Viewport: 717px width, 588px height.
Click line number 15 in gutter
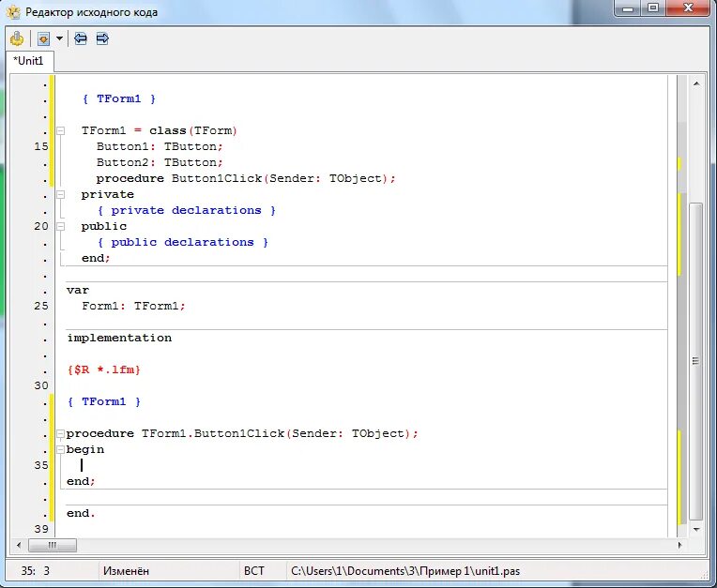(41, 146)
